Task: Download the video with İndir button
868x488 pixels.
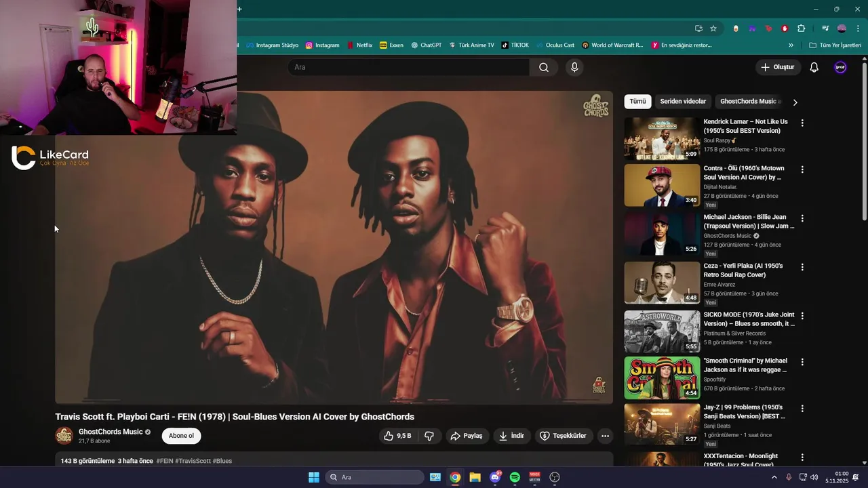Action: click(511, 436)
